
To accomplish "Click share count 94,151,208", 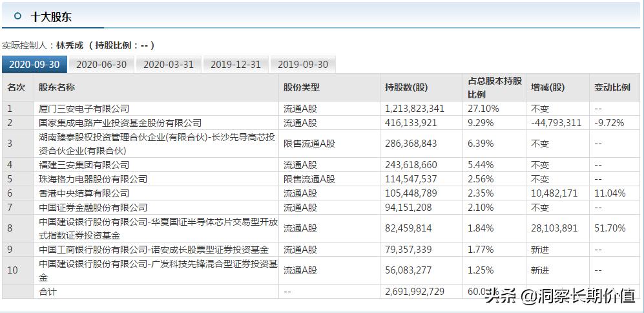I will (x=408, y=208).
